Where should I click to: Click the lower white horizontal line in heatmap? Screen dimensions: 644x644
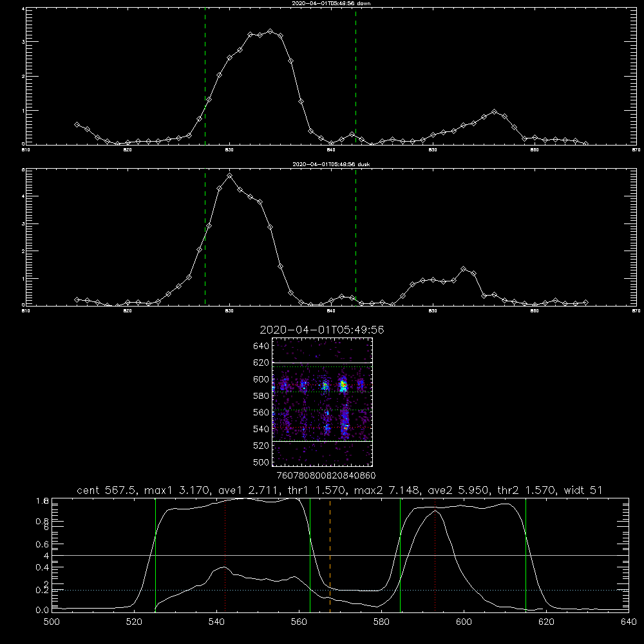coord(322,442)
